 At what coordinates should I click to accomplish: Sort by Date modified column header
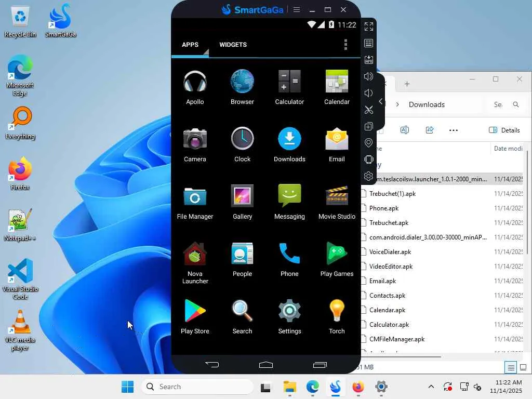coord(508,148)
